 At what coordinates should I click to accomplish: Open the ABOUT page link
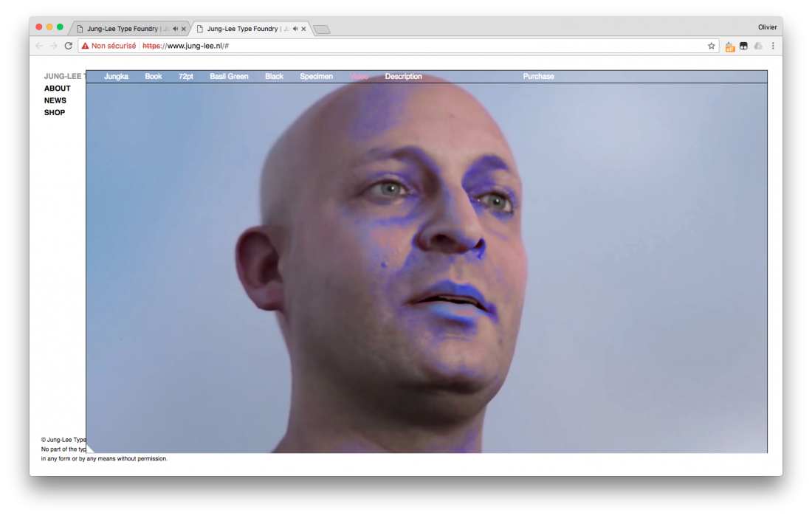click(58, 89)
